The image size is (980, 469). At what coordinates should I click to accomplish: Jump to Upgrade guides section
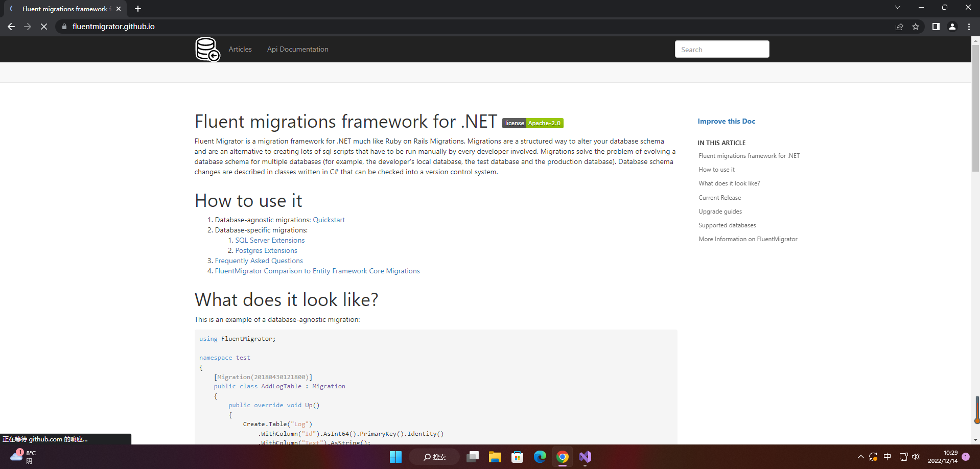[720, 212]
